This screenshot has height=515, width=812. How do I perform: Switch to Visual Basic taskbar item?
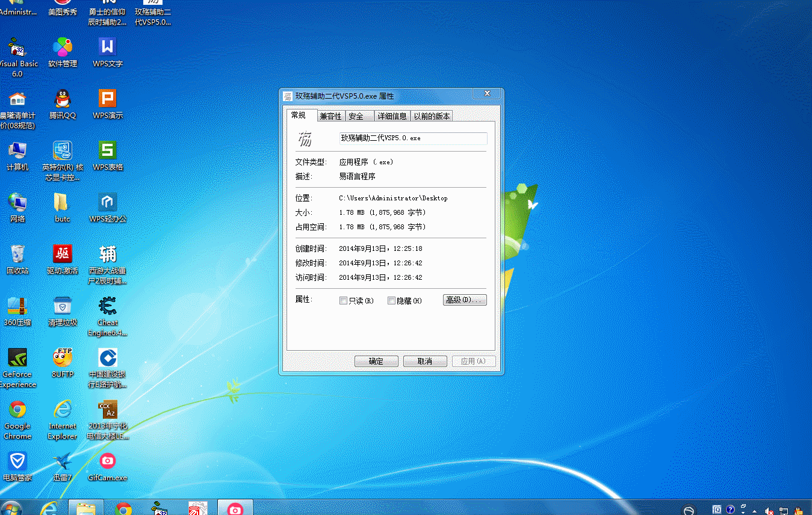tap(160, 509)
